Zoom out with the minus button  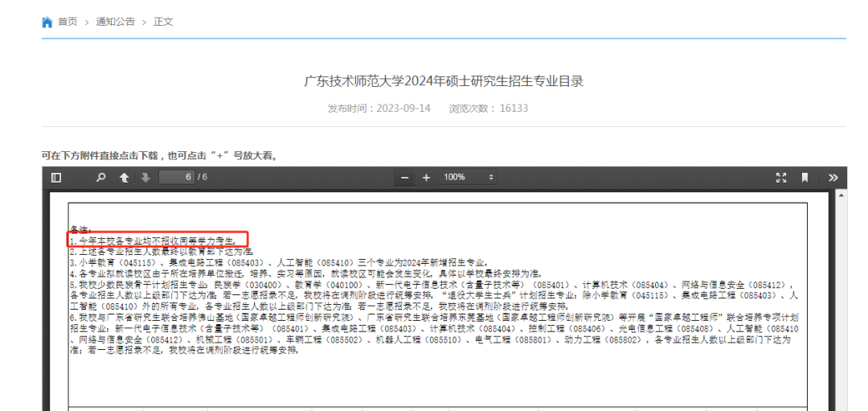point(404,177)
